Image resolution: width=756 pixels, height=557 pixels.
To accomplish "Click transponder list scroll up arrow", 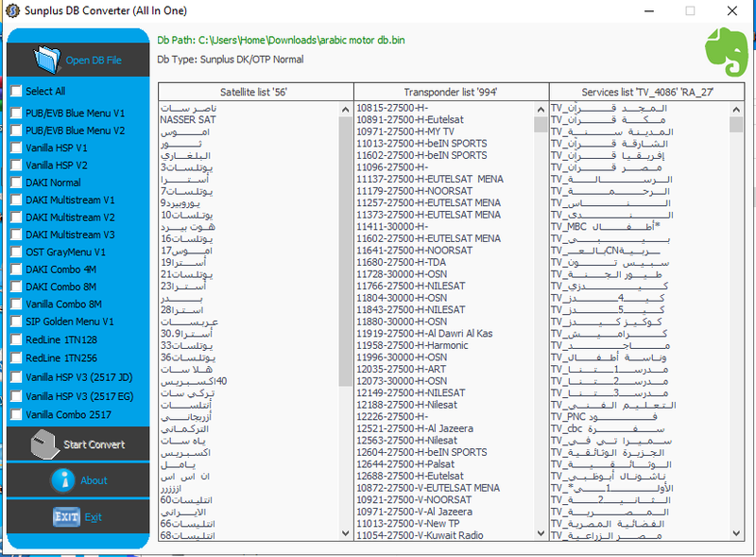I will pyautogui.click(x=541, y=110).
